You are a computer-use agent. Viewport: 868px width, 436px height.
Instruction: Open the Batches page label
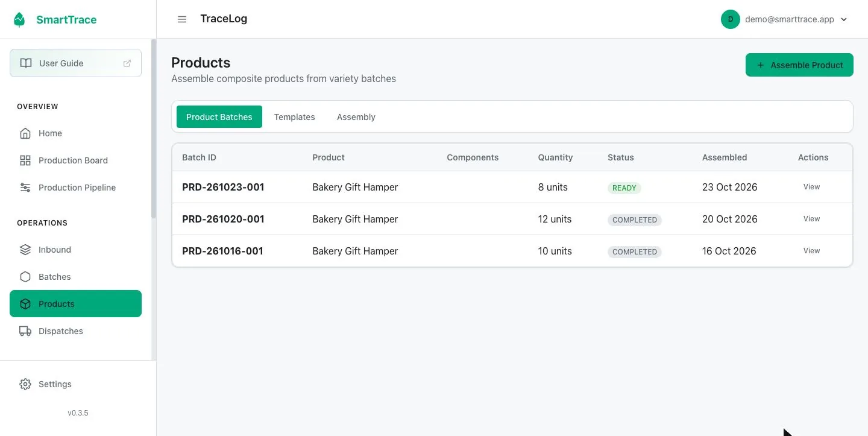click(55, 277)
